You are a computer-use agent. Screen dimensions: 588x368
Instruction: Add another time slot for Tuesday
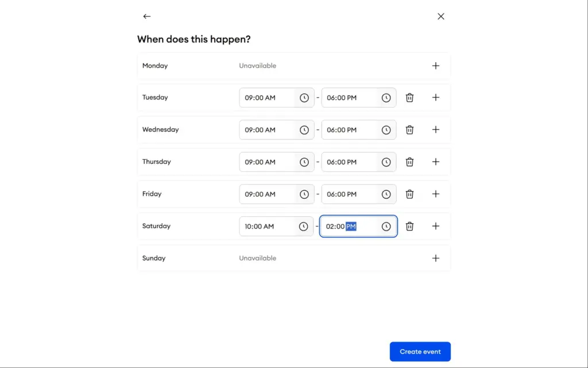pos(435,98)
